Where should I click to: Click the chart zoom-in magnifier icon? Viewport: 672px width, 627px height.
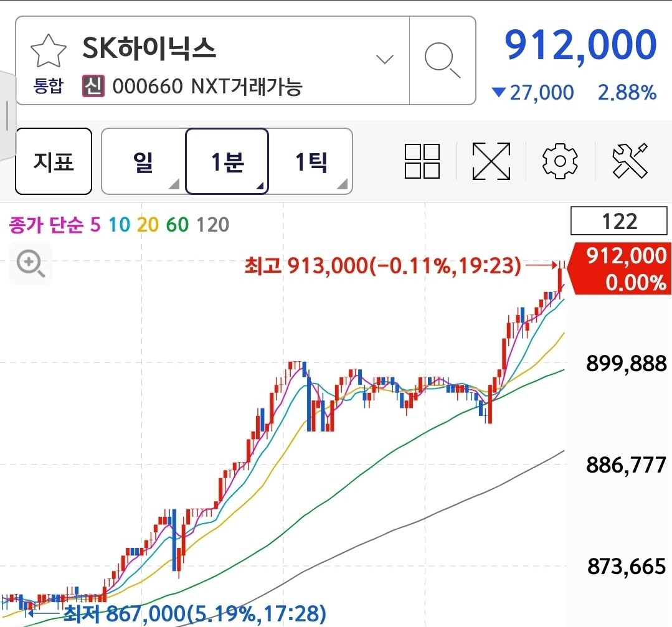pyautogui.click(x=30, y=263)
